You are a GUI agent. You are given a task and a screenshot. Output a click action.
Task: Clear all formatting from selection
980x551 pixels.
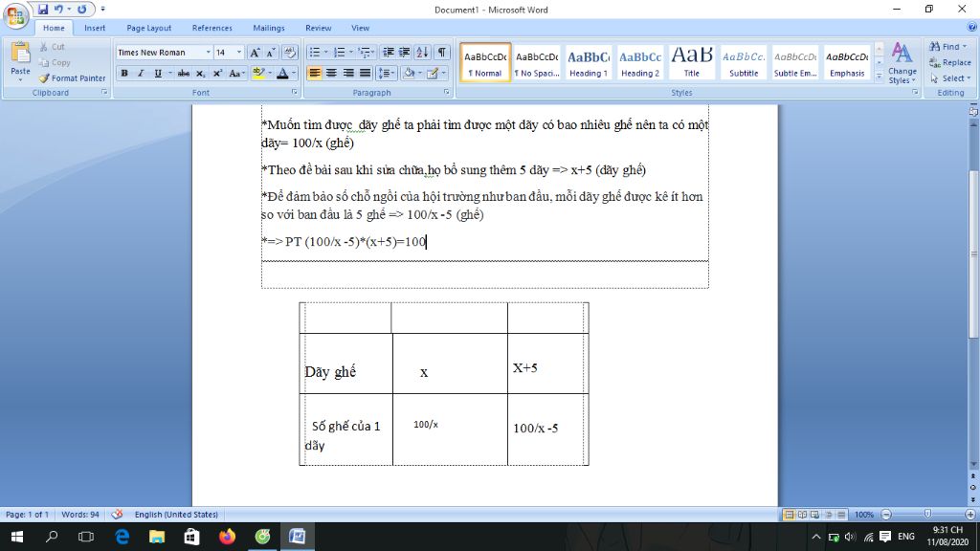(x=289, y=53)
